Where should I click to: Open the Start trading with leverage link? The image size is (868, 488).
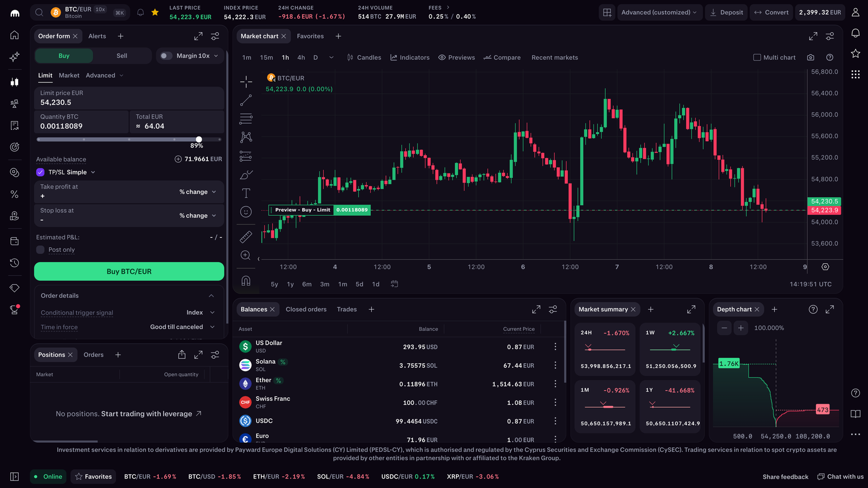point(151,414)
